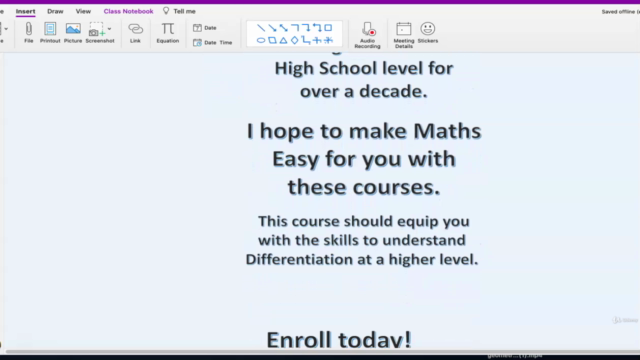Select the elbow connector in top shape row
The height and width of the screenshot is (360, 640).
(295, 28)
